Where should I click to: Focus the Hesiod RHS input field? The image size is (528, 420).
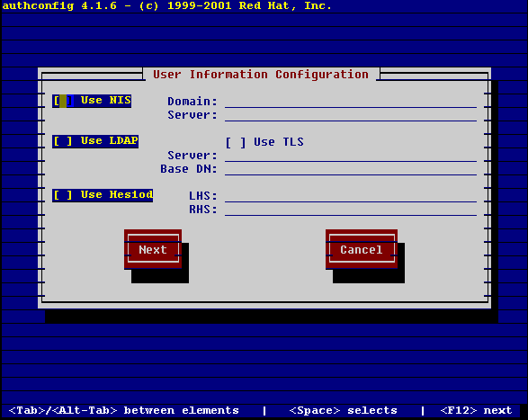[x=351, y=210]
